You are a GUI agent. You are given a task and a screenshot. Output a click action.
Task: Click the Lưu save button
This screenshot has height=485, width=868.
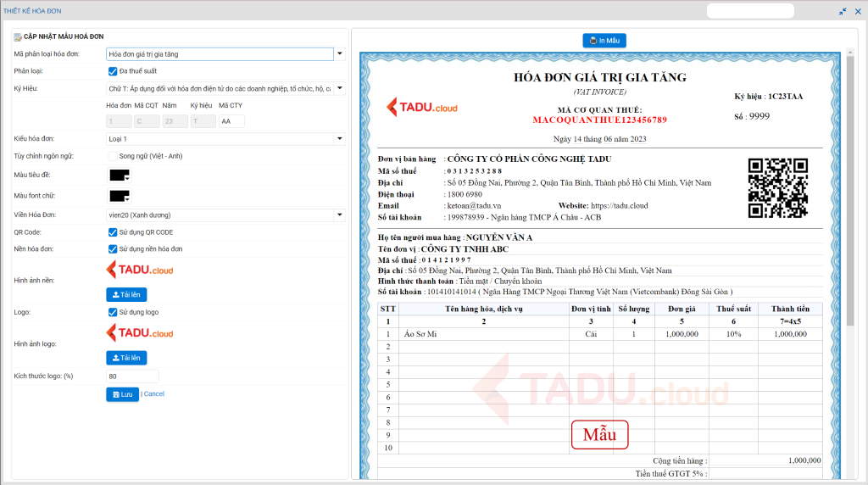point(122,394)
